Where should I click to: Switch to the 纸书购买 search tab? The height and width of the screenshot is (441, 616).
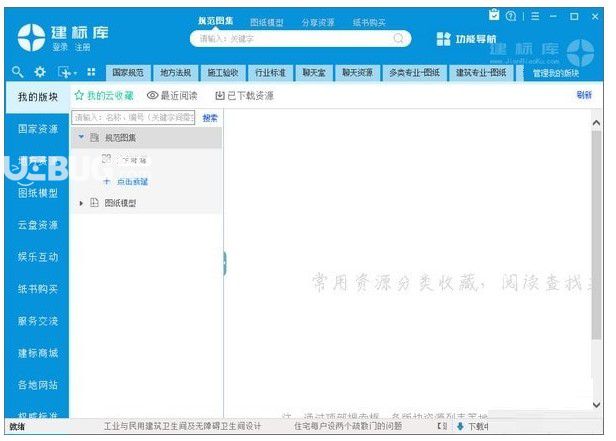tap(369, 22)
